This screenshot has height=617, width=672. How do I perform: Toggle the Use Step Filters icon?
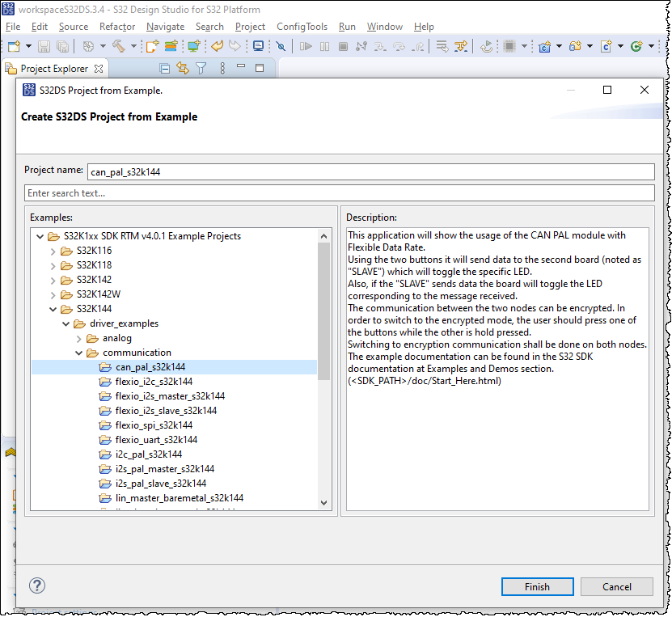click(x=461, y=46)
